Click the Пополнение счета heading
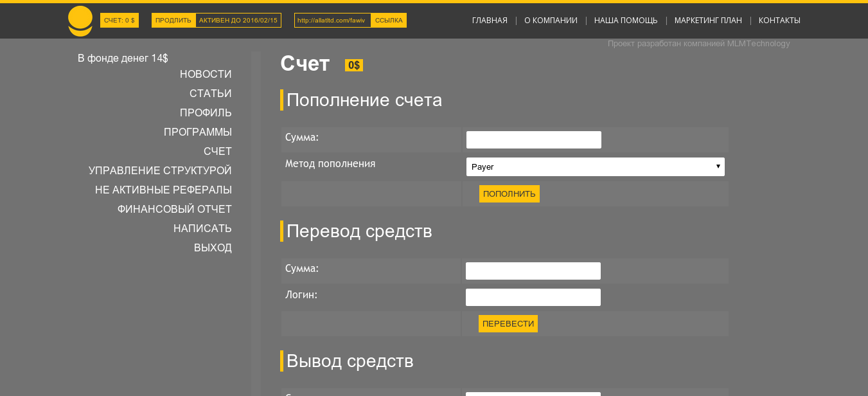Viewport: 868px width, 396px height. (364, 100)
